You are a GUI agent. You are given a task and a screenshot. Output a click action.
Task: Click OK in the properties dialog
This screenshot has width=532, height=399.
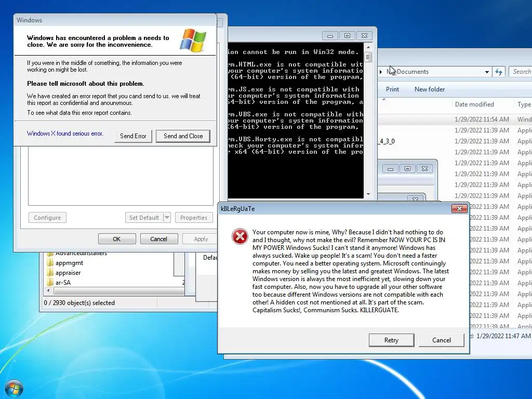pos(117,239)
